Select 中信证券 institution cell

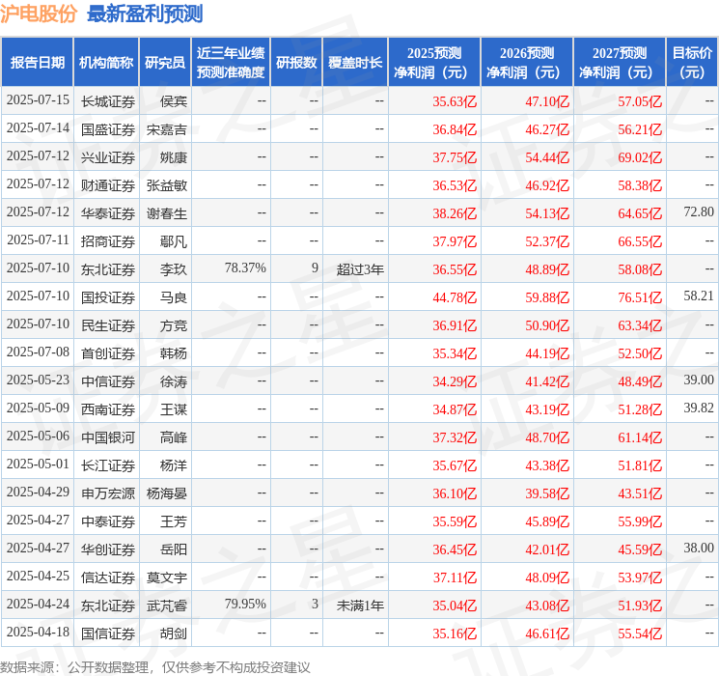pos(108,381)
